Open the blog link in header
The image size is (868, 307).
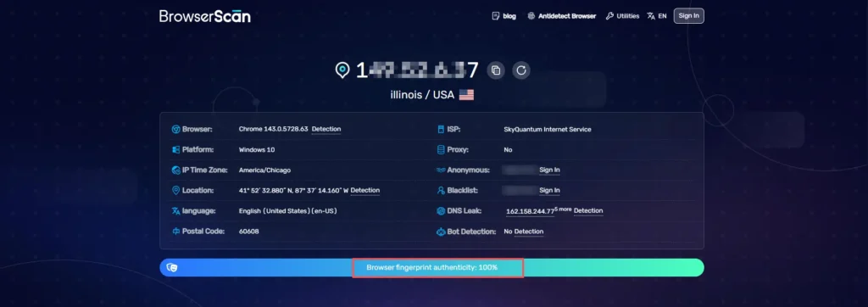pos(509,16)
